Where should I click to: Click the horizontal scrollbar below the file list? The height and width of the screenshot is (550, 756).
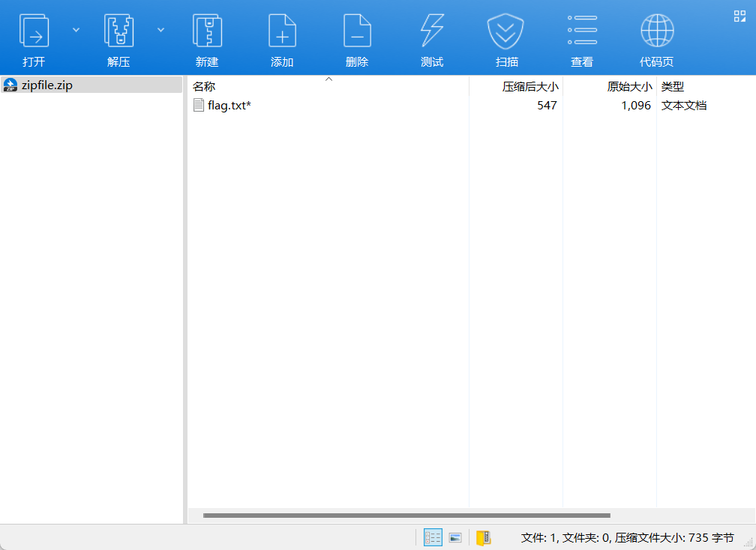click(406, 516)
